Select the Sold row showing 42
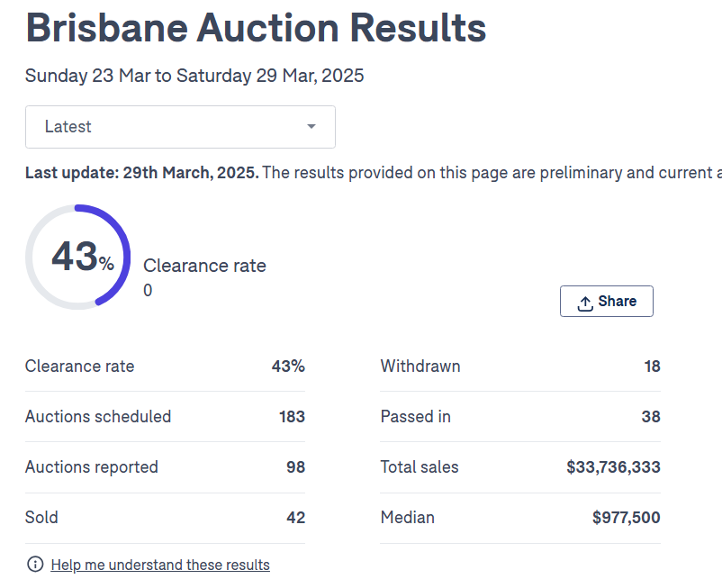Screen dimensions: 722x588 tap(165, 518)
